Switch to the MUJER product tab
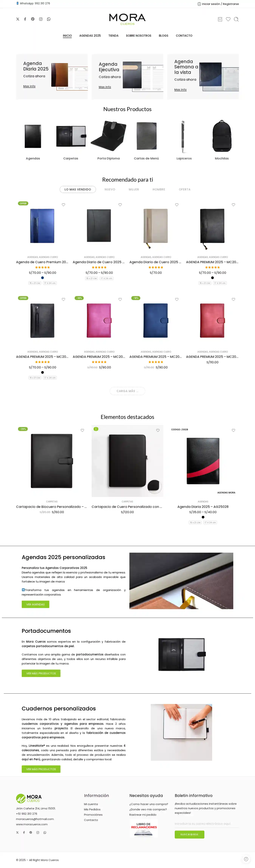Image resolution: width=255 pixels, height=868 pixels. click(x=134, y=189)
